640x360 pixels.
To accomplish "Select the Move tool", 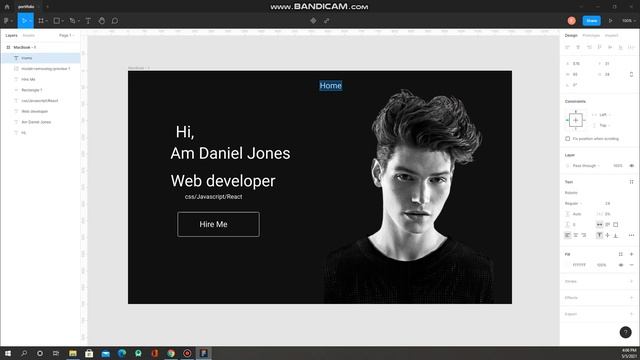I will (x=25, y=20).
